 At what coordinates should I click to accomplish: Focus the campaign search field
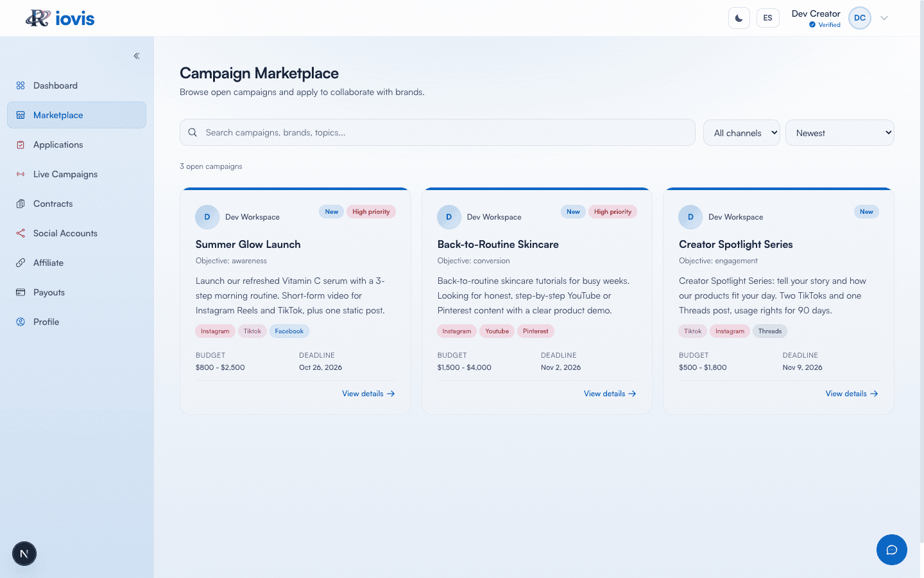pyautogui.click(x=438, y=132)
